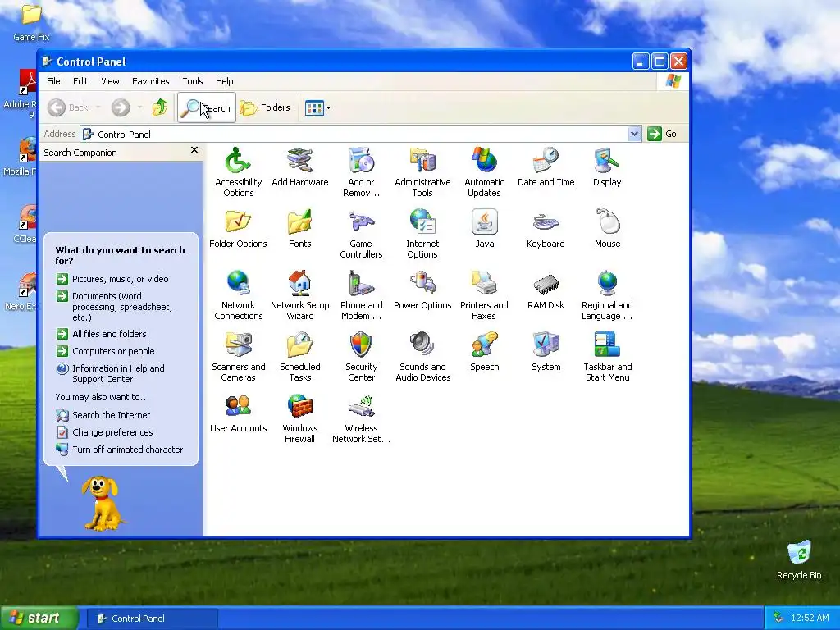Open the Favorites menu
840x630 pixels.
[x=151, y=81]
